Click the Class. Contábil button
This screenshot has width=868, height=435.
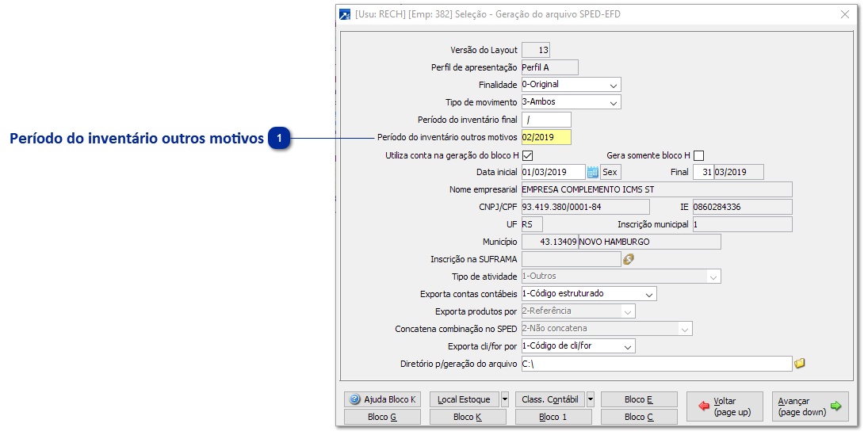point(550,399)
